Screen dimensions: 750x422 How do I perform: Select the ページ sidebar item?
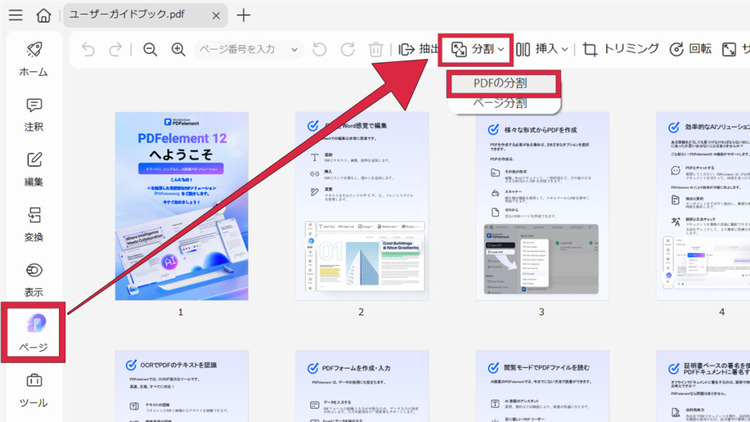pyautogui.click(x=33, y=333)
